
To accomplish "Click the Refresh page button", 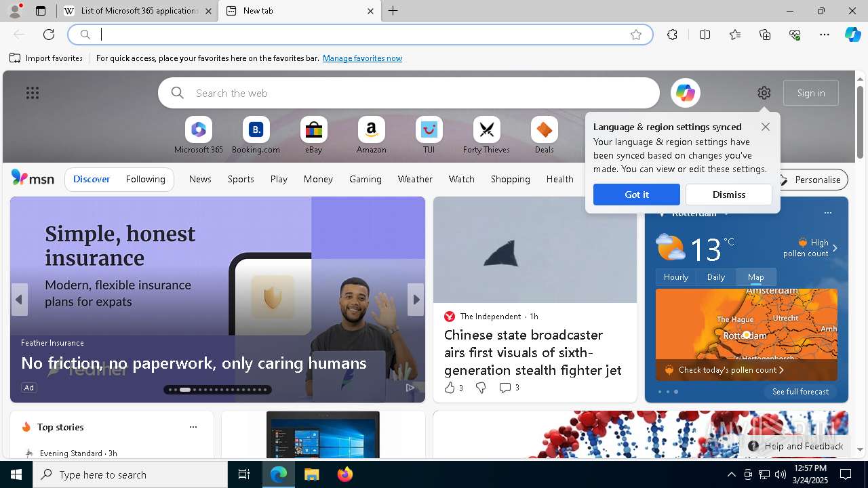I will [x=49, y=35].
